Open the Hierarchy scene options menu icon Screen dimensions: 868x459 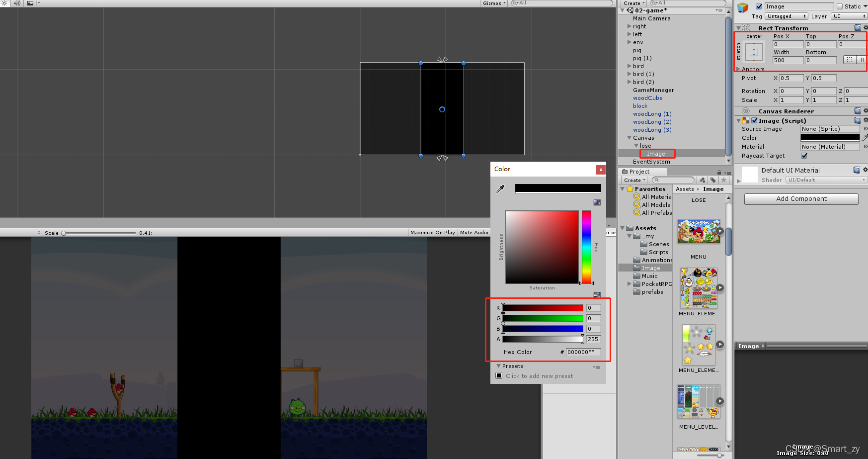pos(719,10)
